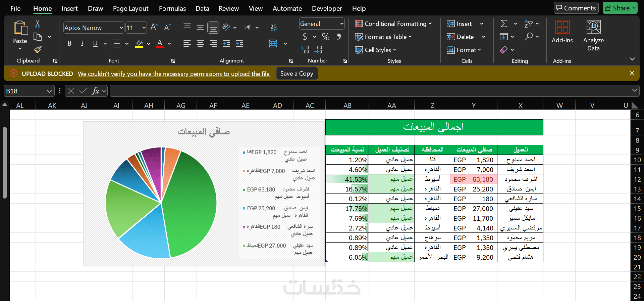Click the Increase Indent icon
The width and height of the screenshot is (644, 301).
(239, 43)
